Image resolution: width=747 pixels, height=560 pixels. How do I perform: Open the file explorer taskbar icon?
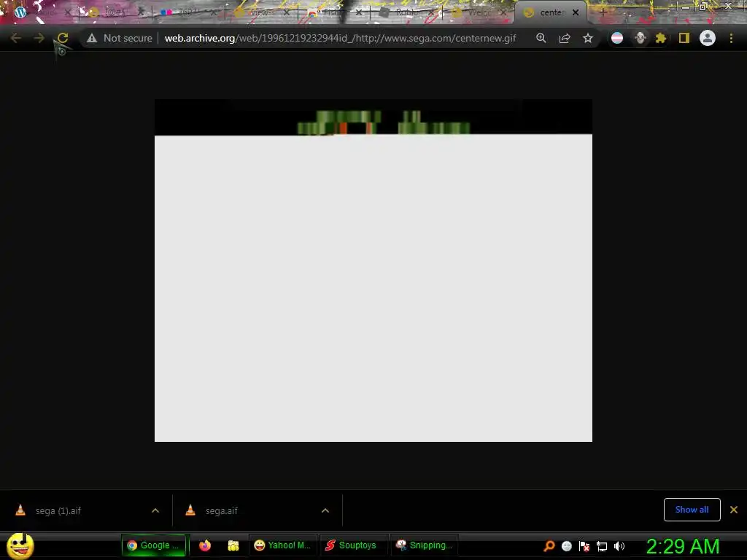pos(233,545)
